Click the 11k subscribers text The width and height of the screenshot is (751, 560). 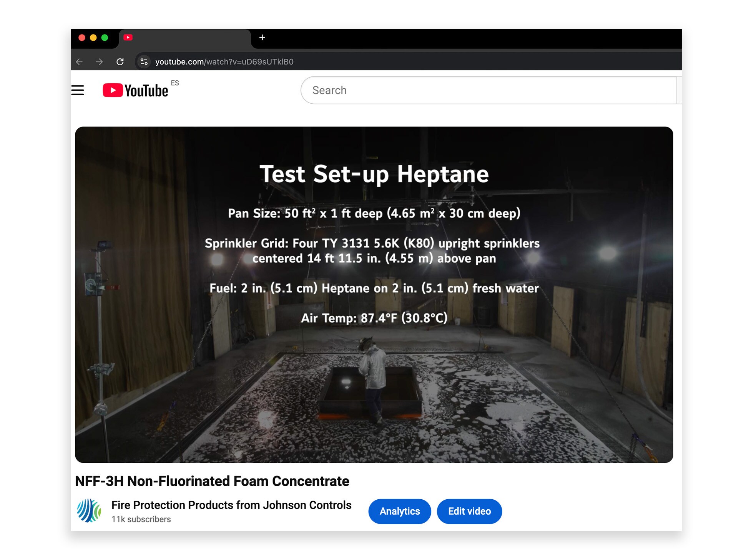(141, 519)
